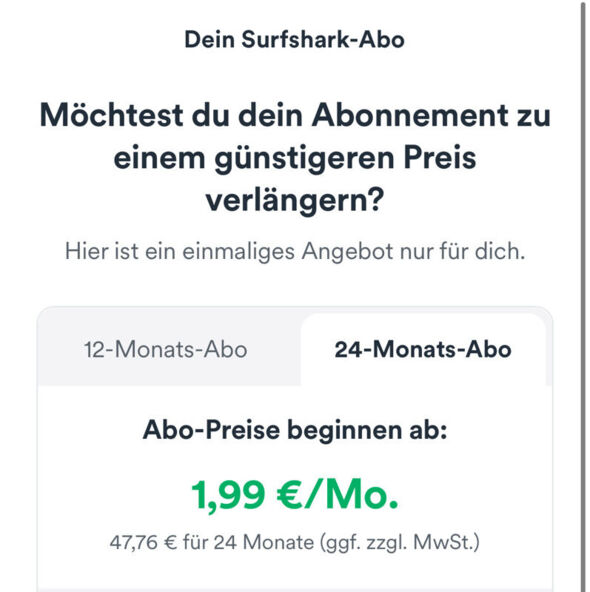The width and height of the screenshot is (590, 592).
Task: Switch to the 12-Monats-Abo tab
Action: [166, 350]
